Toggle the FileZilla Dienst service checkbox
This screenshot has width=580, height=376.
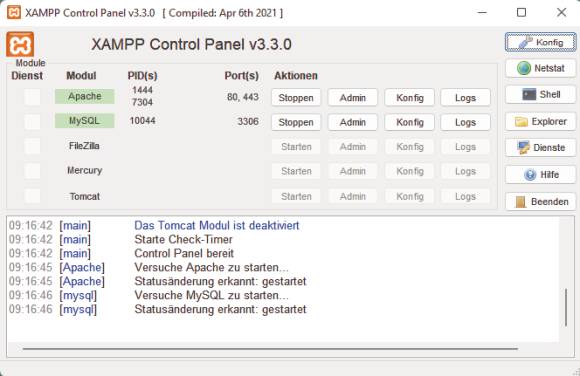tap(32, 146)
